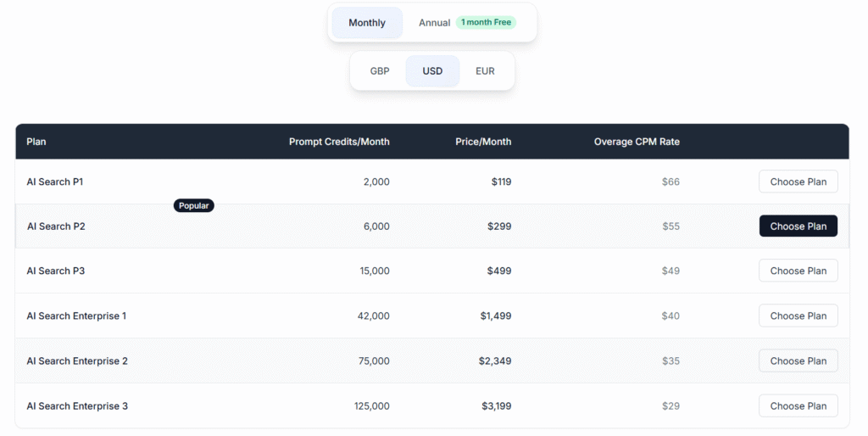868x436 pixels.
Task: Click the $299 price
Action: (499, 226)
